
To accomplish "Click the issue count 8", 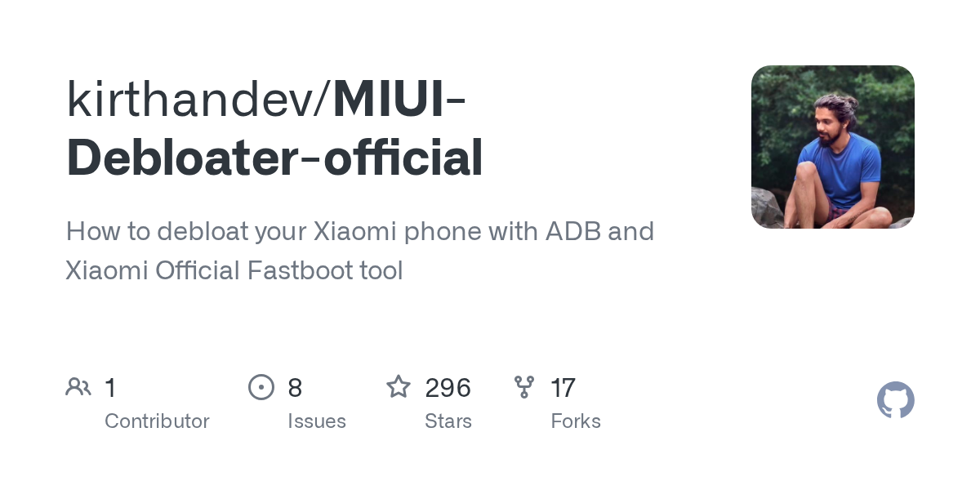I will [295, 388].
